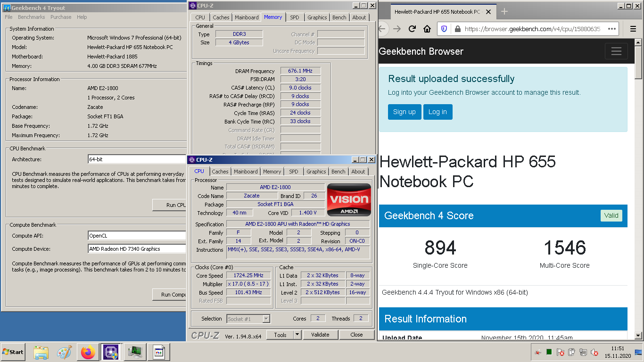644x362 pixels.
Task: Click the Firefox forward arrow
Action: pyautogui.click(x=397, y=29)
